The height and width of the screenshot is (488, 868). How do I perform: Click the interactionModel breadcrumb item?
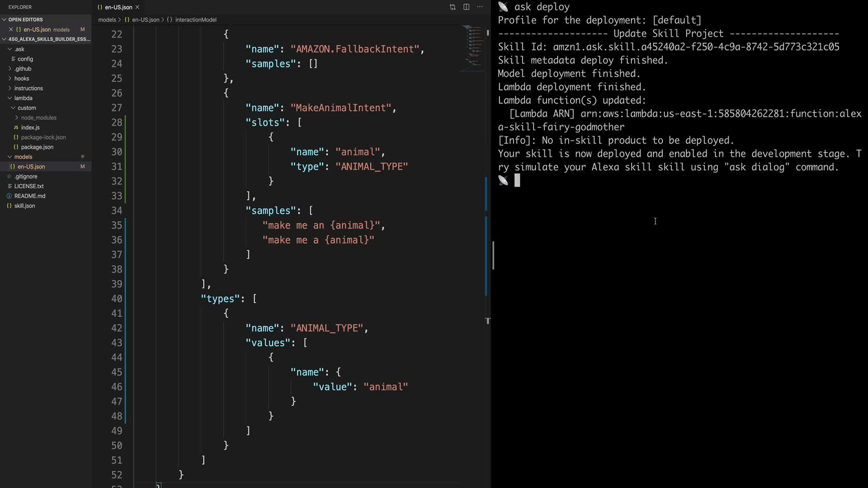pos(195,20)
